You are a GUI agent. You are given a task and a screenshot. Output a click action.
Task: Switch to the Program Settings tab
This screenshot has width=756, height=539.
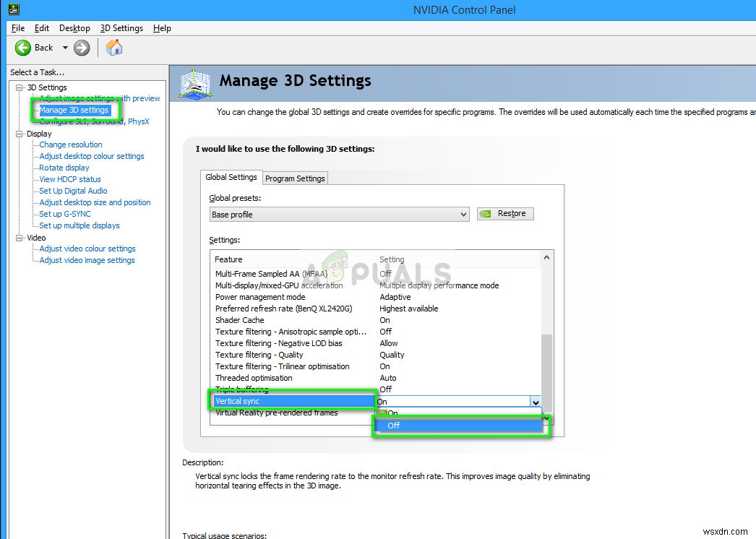click(x=295, y=177)
